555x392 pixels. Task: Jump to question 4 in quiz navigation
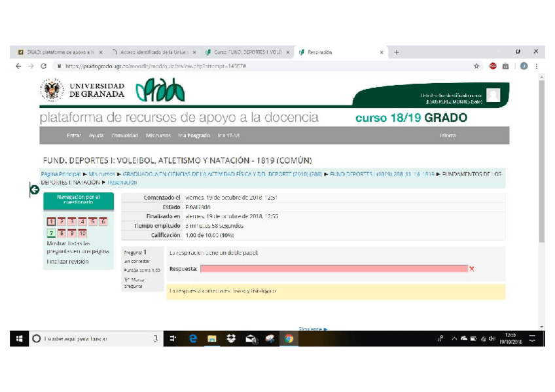pos(82,222)
